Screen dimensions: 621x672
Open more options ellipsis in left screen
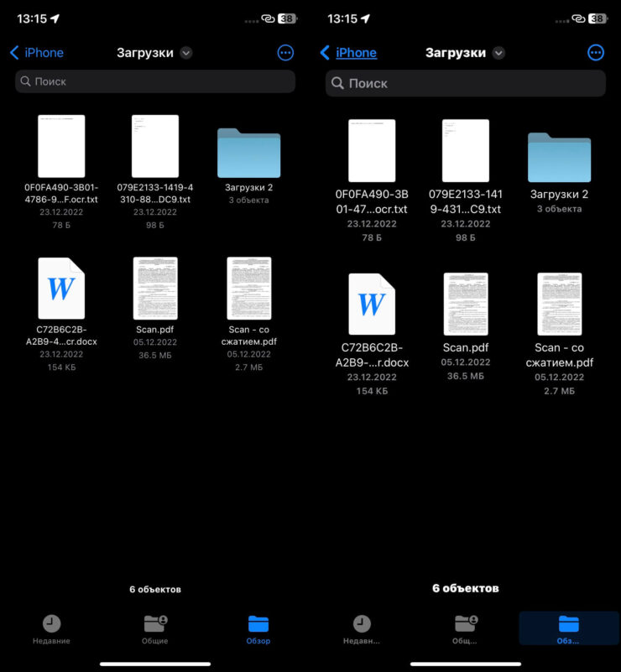pos(285,53)
